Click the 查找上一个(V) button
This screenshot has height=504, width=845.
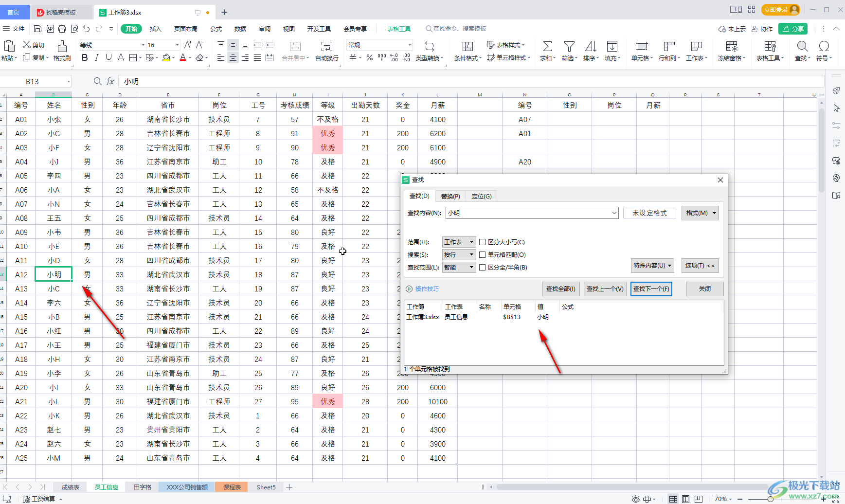(x=605, y=288)
